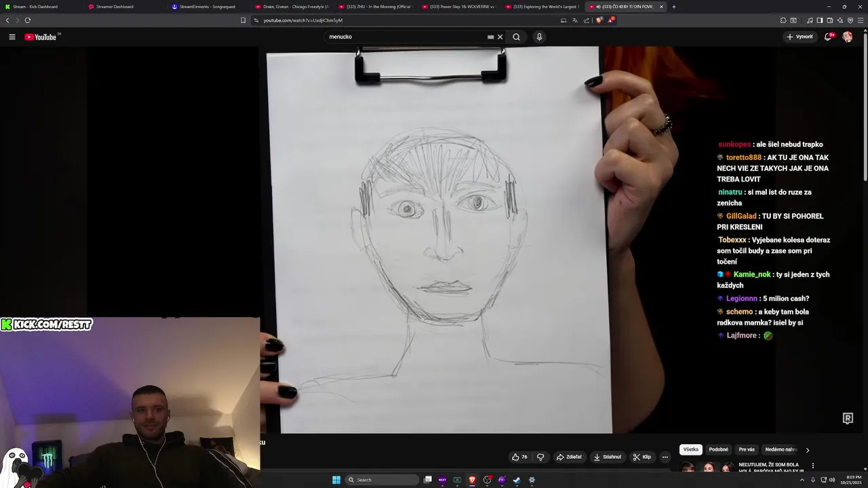Screen dimensions: 868x488
Task: Select the Nedávno nahrané filter chip
Action: coord(781,449)
